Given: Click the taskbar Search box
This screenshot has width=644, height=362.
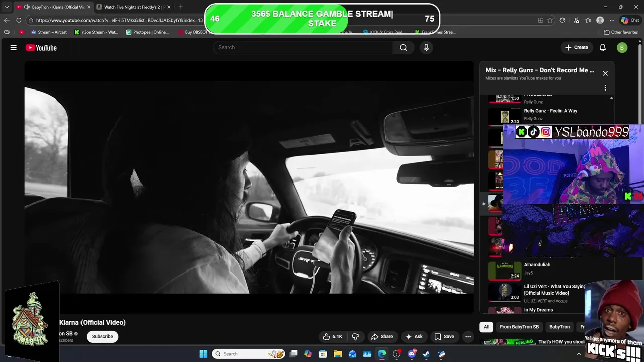Looking at the screenshot, I should click(249, 354).
